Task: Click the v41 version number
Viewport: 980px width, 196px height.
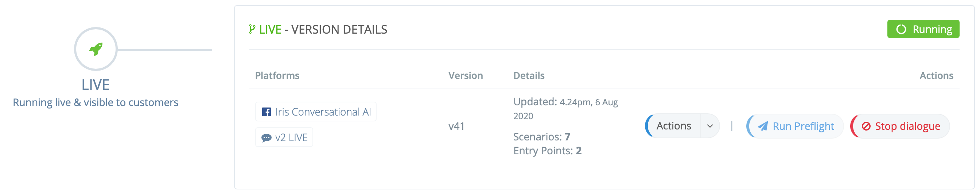Action: click(456, 126)
